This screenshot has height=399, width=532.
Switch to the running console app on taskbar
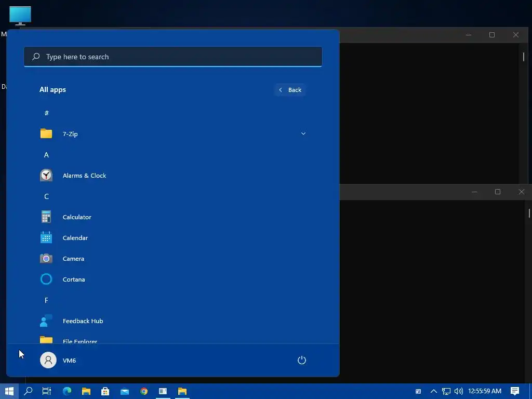(x=163, y=391)
